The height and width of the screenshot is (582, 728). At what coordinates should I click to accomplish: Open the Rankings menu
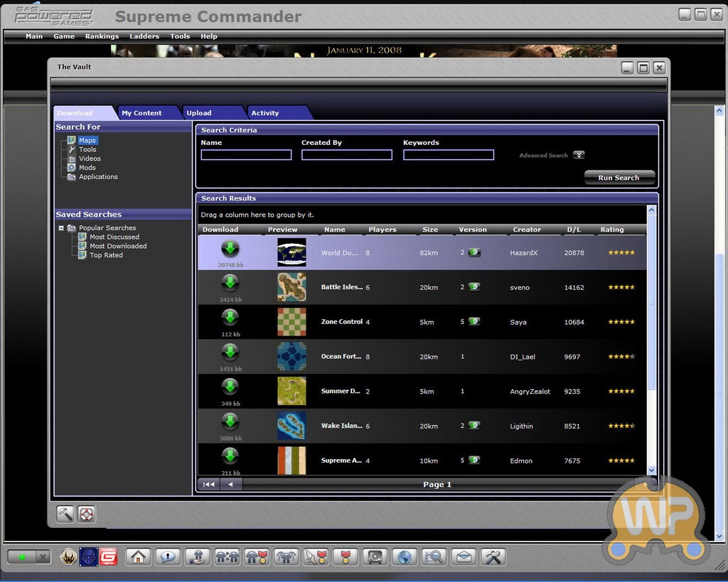click(102, 36)
